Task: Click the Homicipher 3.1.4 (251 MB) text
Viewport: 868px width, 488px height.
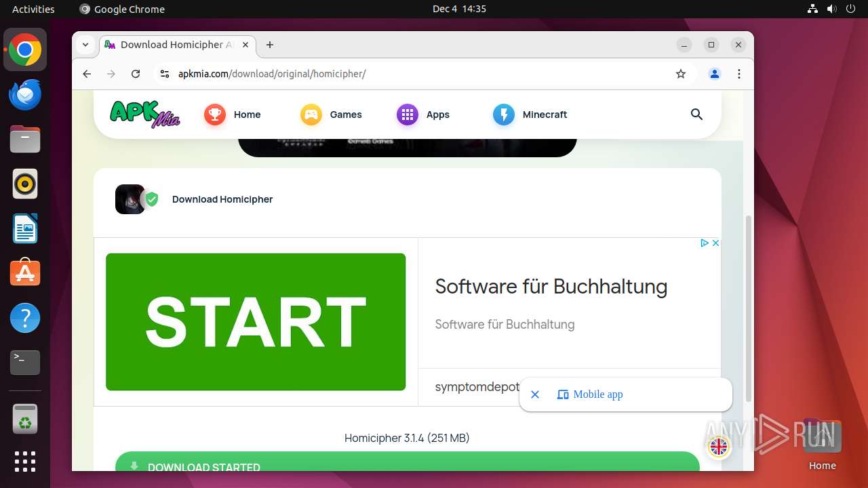Action: (x=407, y=438)
